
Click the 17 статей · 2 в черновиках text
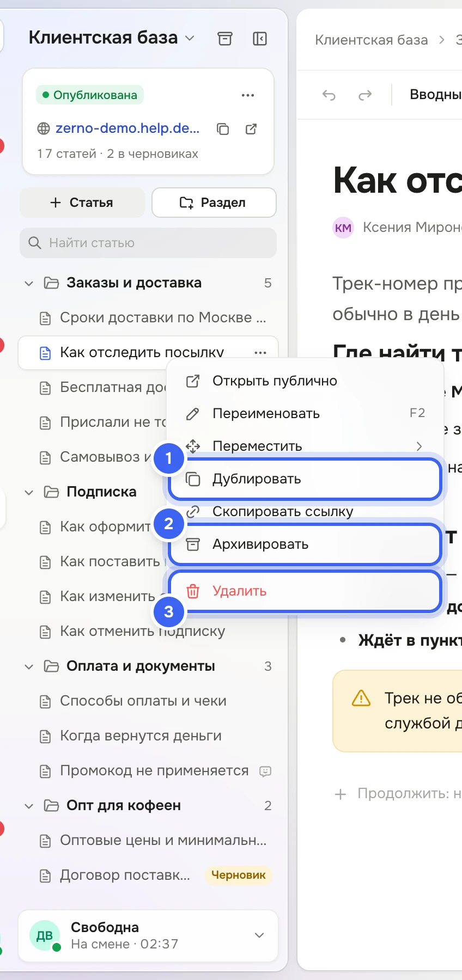pos(118,154)
